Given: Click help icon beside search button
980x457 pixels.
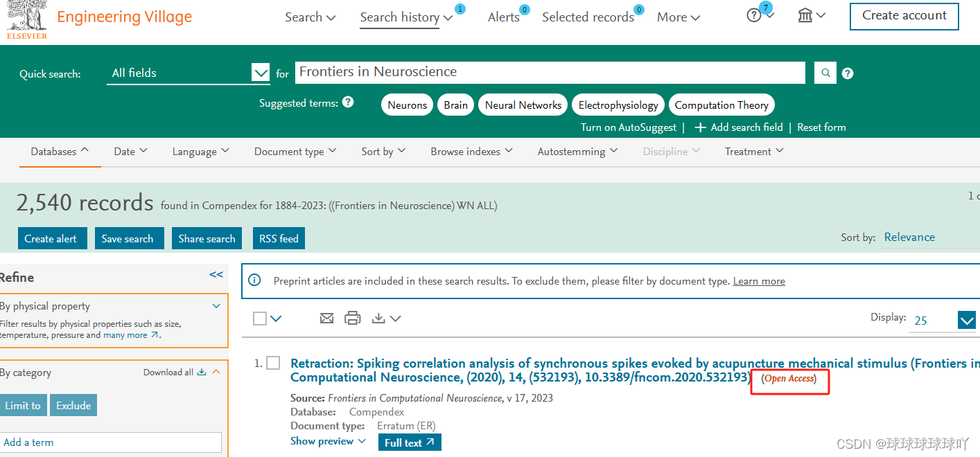Looking at the screenshot, I should pos(847,73).
